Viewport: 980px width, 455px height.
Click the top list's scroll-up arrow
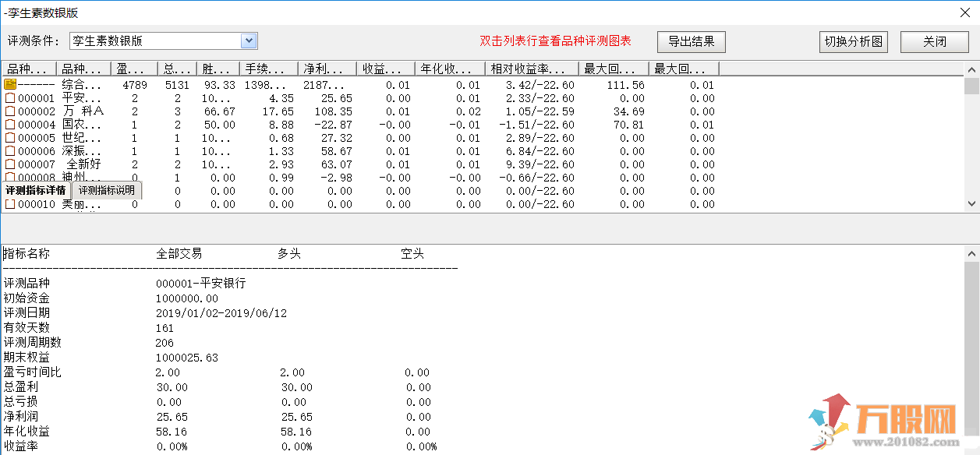(972, 70)
